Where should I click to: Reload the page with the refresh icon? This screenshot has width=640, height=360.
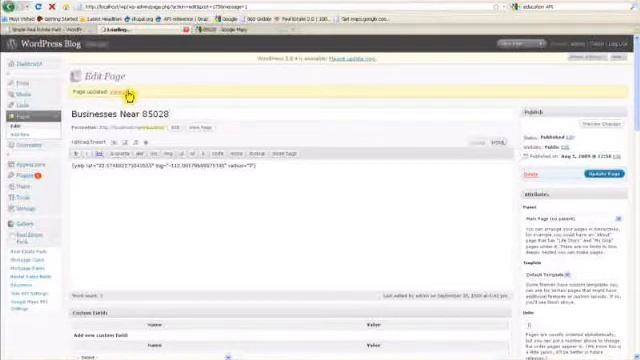click(38, 7)
